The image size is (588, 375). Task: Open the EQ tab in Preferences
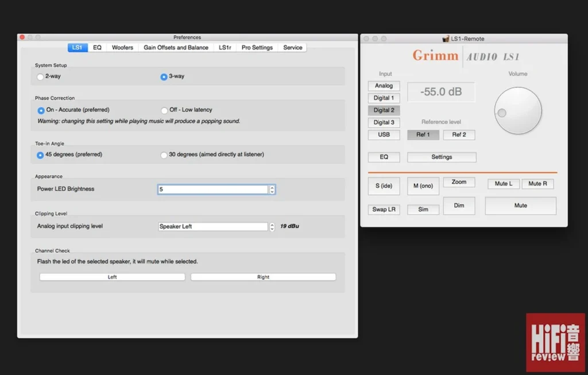tap(97, 48)
